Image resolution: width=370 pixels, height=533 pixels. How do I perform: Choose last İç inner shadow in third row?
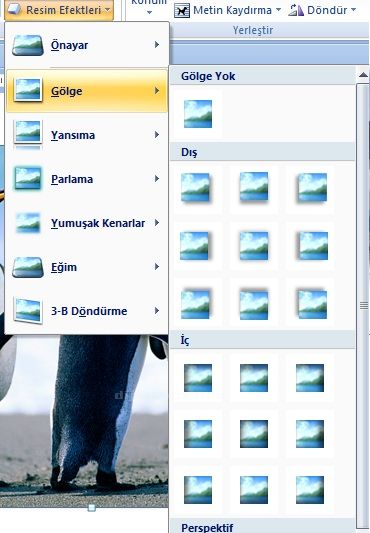pyautogui.click(x=310, y=490)
